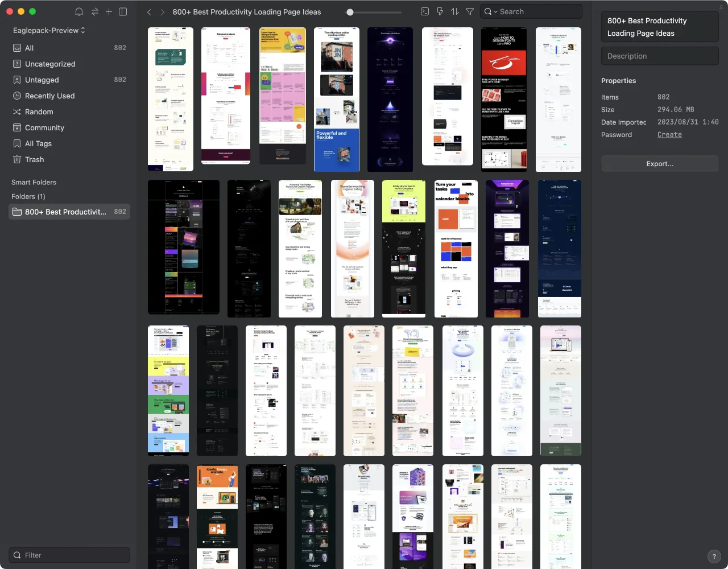The width and height of the screenshot is (728, 569).
Task: Click the Create password link
Action: click(x=669, y=135)
